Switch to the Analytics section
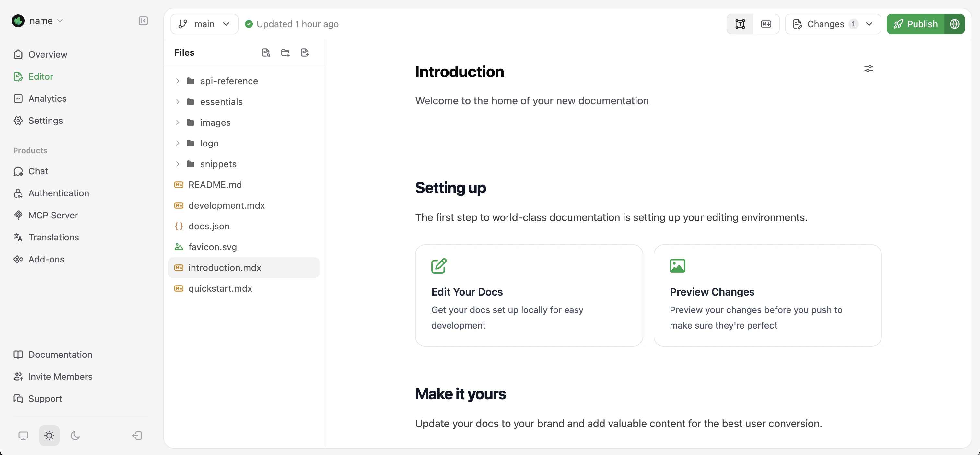 [47, 98]
